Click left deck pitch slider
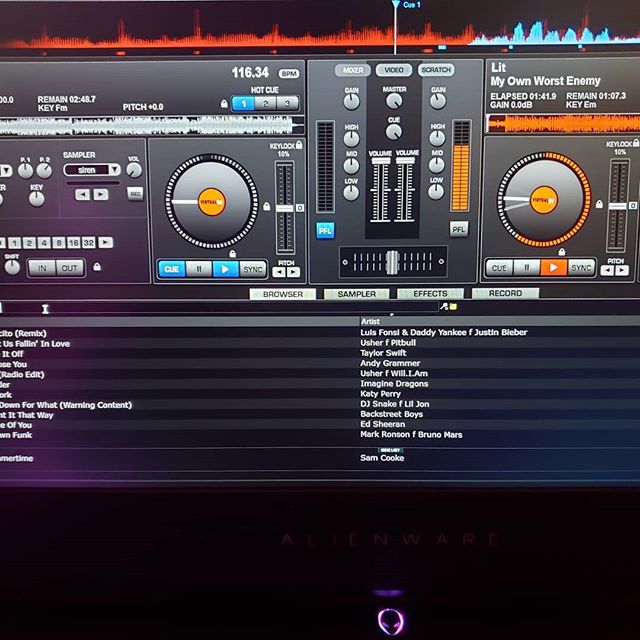Image resolution: width=640 pixels, height=640 pixels. coord(285,208)
